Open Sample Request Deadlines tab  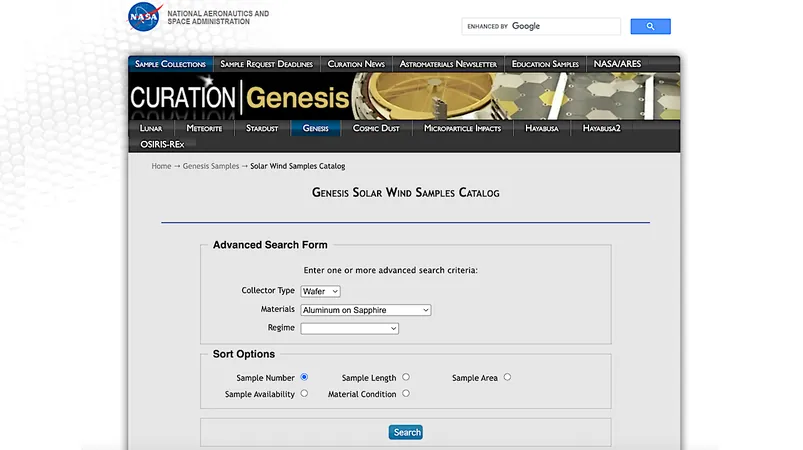pos(266,64)
